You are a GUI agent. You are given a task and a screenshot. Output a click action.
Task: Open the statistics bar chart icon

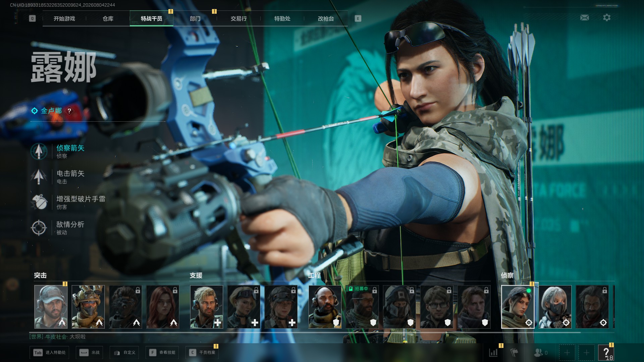coord(493,353)
